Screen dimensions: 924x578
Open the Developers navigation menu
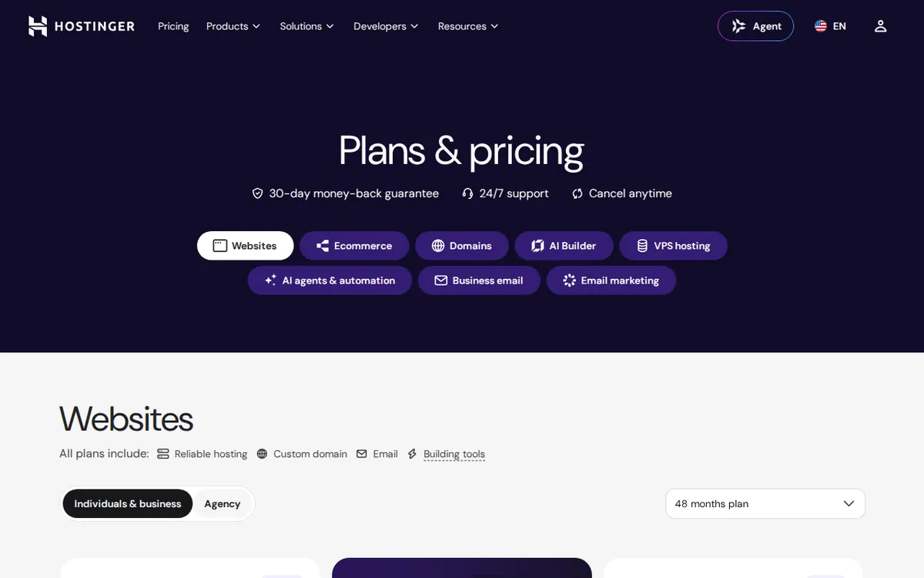coord(386,26)
